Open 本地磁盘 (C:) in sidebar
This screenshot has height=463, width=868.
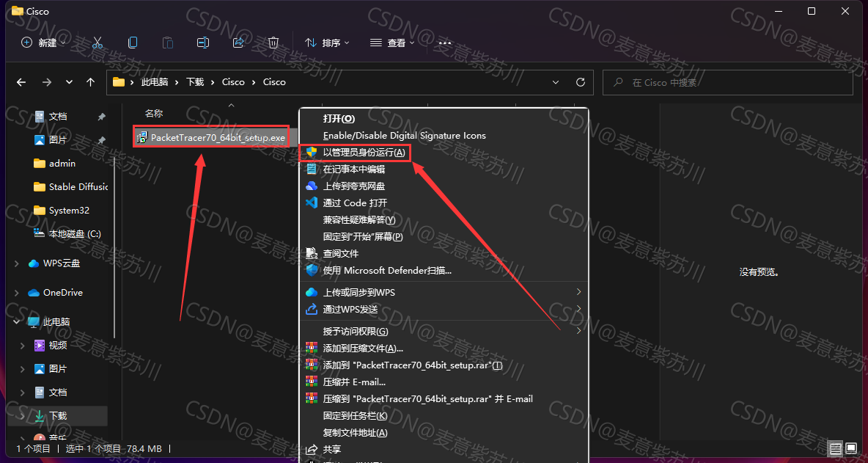click(75, 234)
